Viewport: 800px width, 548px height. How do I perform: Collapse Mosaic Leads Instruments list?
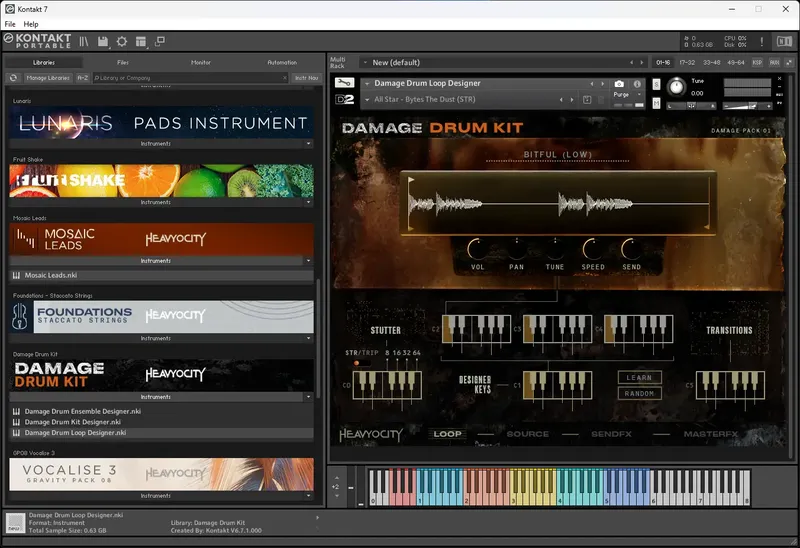308,261
